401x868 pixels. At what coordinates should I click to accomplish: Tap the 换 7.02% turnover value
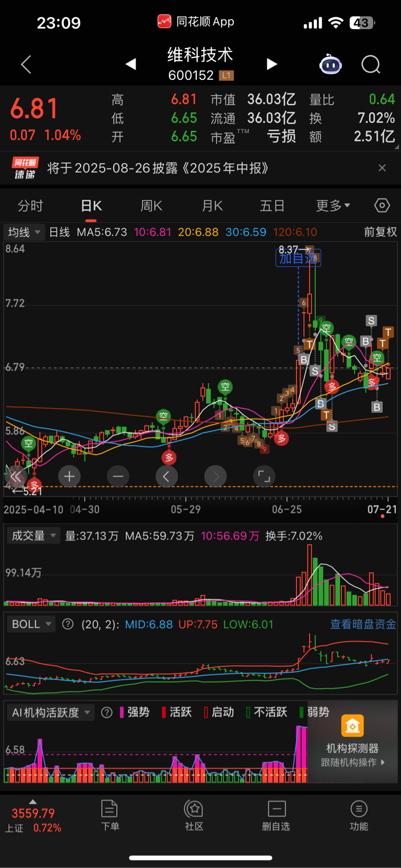point(376,118)
